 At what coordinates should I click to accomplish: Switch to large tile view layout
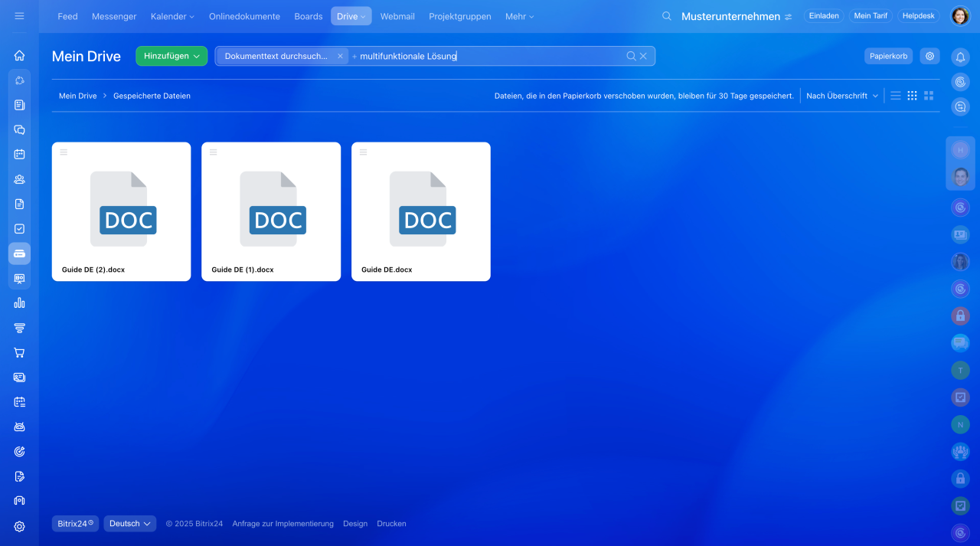pyautogui.click(x=929, y=96)
